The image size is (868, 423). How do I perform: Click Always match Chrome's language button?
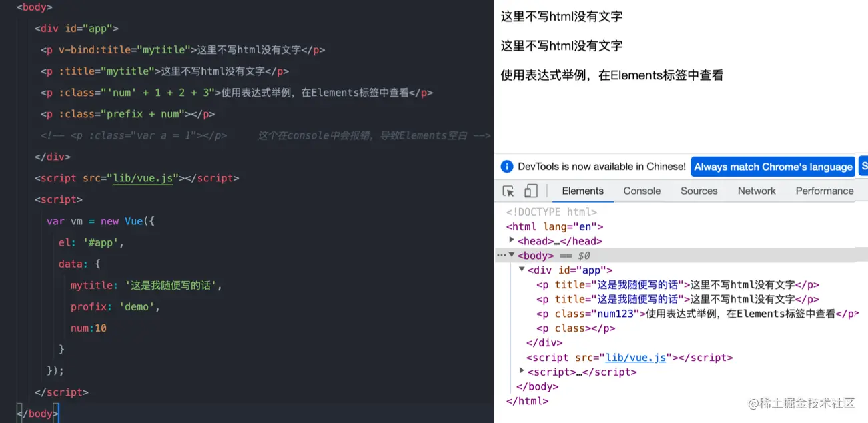773,167
